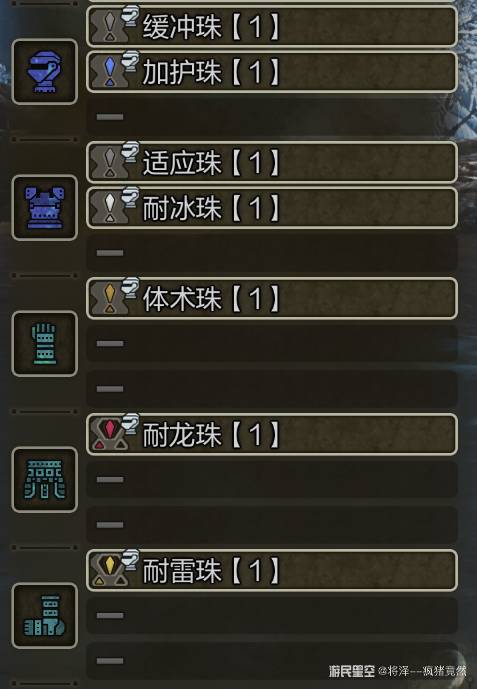The width and height of the screenshot is (477, 689).
Task: Open the 体术珠【1】 decoration slot
Action: (x=272, y=298)
